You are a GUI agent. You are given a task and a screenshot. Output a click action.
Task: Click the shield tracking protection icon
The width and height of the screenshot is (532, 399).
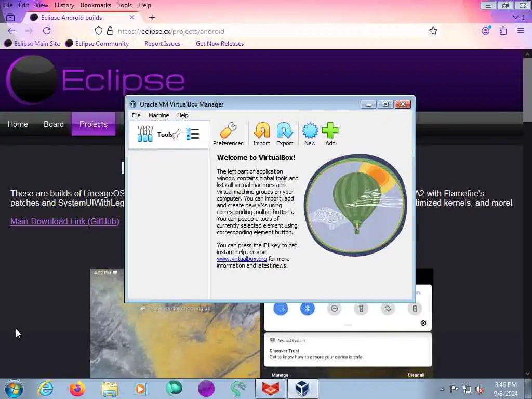pos(98,31)
